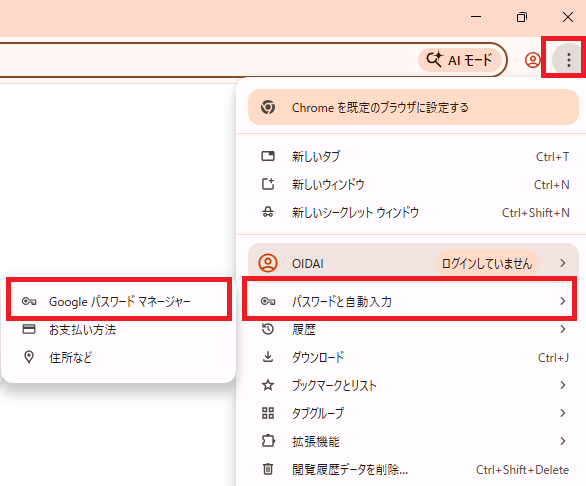The height and width of the screenshot is (486, 586).
Task: Click the 拡張機能 puzzle icon
Action: (x=268, y=441)
